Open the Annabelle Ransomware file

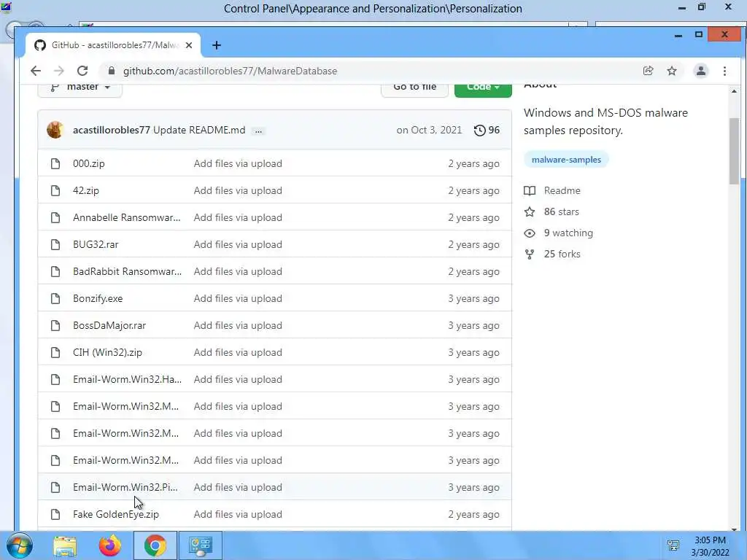[x=127, y=217]
